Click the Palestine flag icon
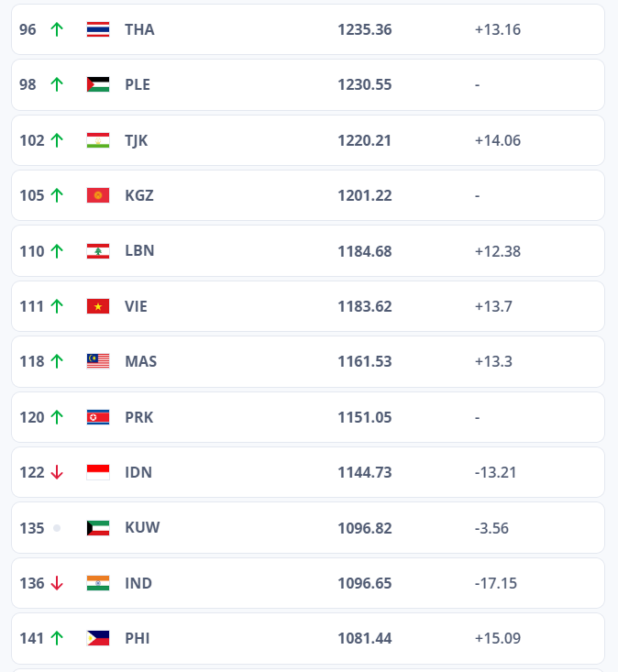Viewport: 618px width, 672px height. (98, 84)
